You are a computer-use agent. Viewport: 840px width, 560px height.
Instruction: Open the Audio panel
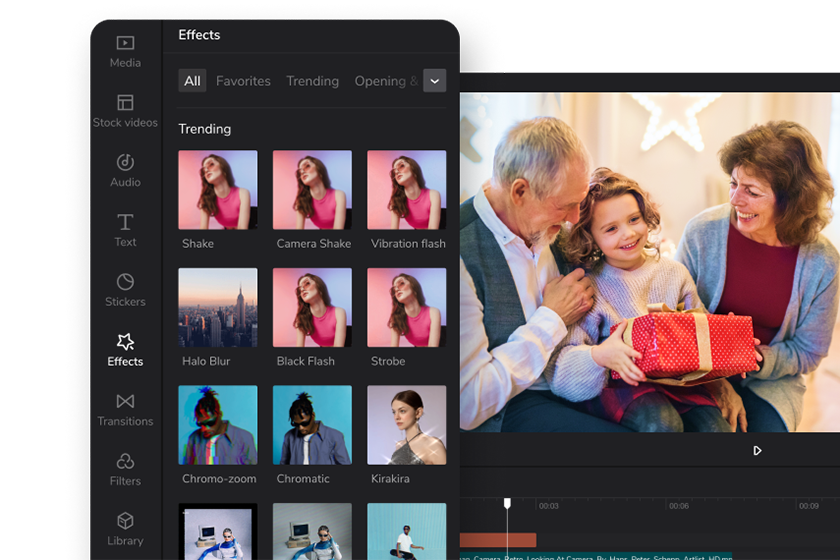coord(125,171)
